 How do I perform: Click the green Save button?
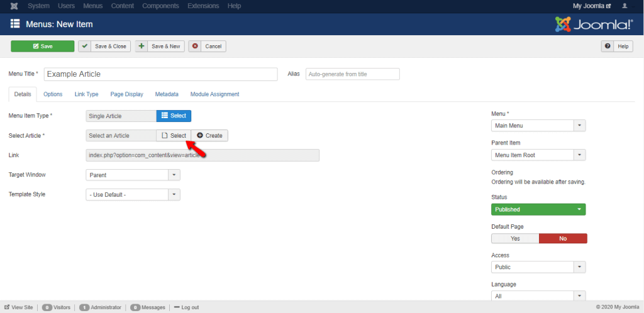(43, 47)
